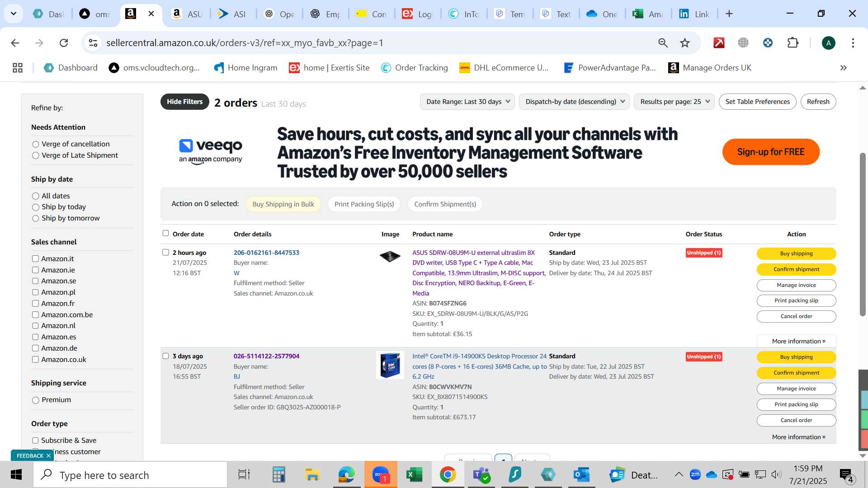Switch to the Dashboard browser tab
The width and height of the screenshot is (868, 488).
click(x=48, y=14)
